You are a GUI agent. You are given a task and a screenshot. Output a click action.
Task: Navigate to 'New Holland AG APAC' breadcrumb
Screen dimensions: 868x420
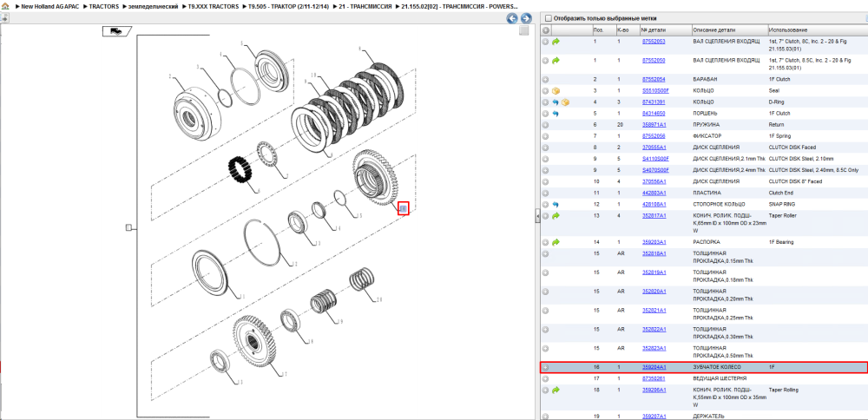point(50,6)
